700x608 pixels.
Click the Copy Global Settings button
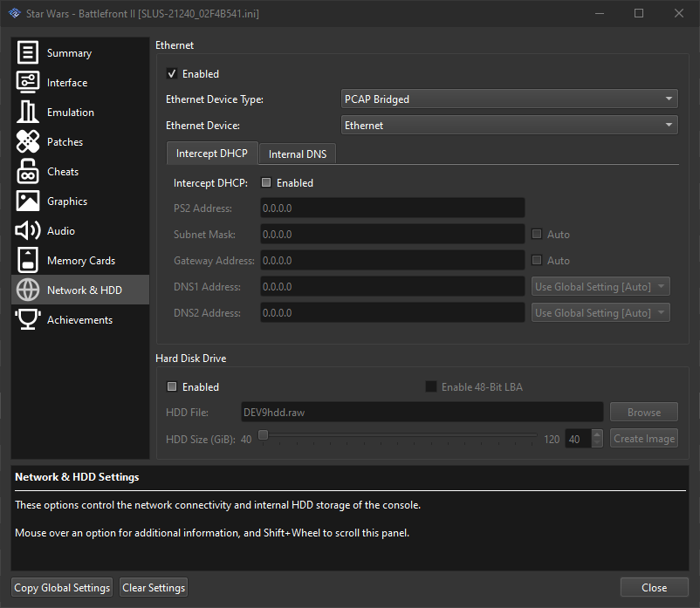[x=62, y=587]
